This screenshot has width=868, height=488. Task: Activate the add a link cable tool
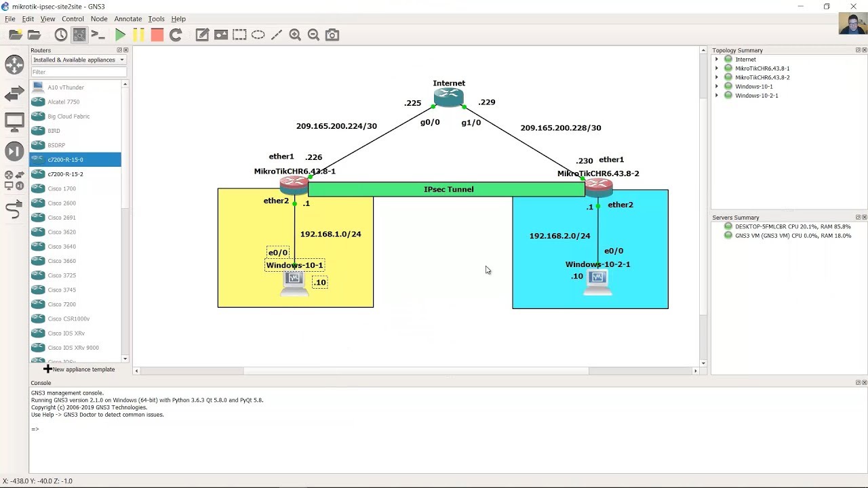coord(14,209)
